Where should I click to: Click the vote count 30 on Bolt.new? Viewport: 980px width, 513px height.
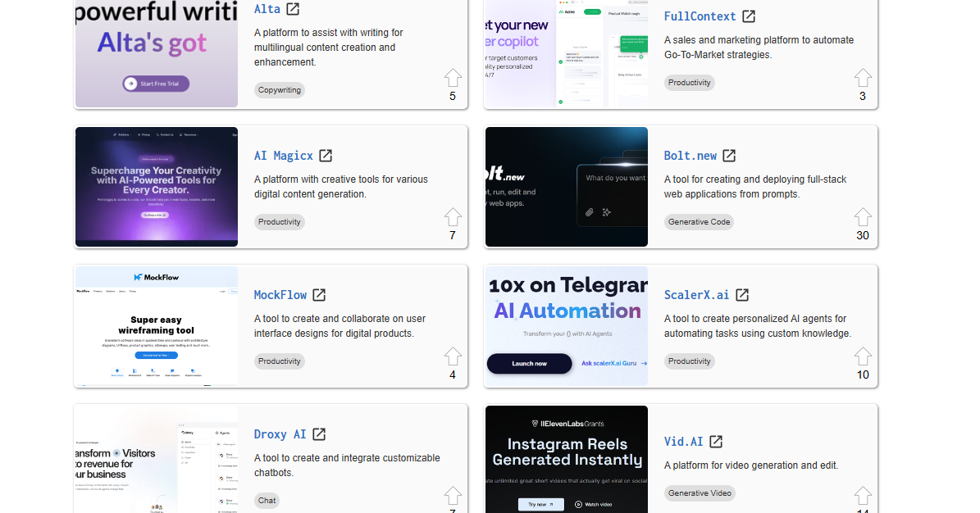pyautogui.click(x=863, y=235)
